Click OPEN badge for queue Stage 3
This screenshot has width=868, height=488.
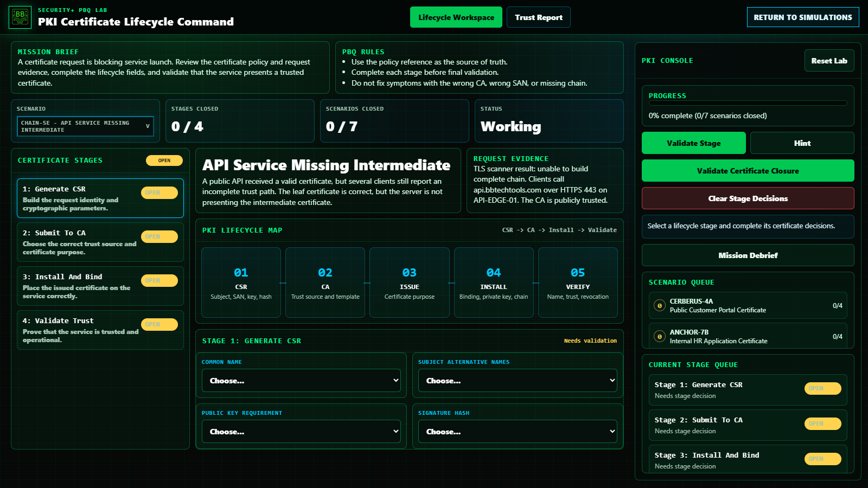pos(823,459)
